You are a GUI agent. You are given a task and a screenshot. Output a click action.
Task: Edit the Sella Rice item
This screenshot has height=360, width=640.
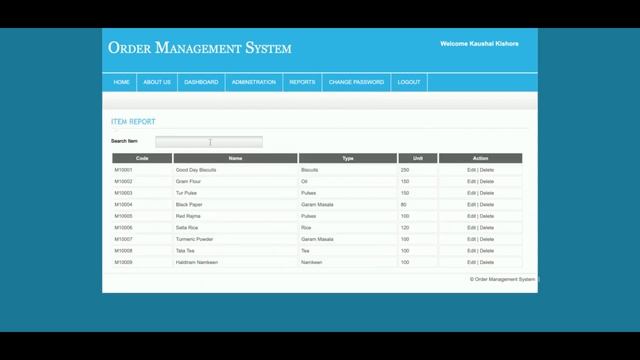pyautogui.click(x=471, y=227)
